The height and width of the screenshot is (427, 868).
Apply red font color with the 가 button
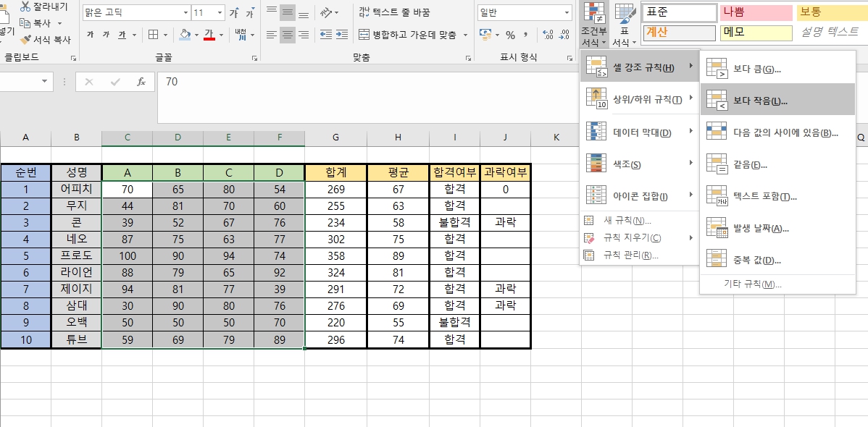(x=209, y=35)
